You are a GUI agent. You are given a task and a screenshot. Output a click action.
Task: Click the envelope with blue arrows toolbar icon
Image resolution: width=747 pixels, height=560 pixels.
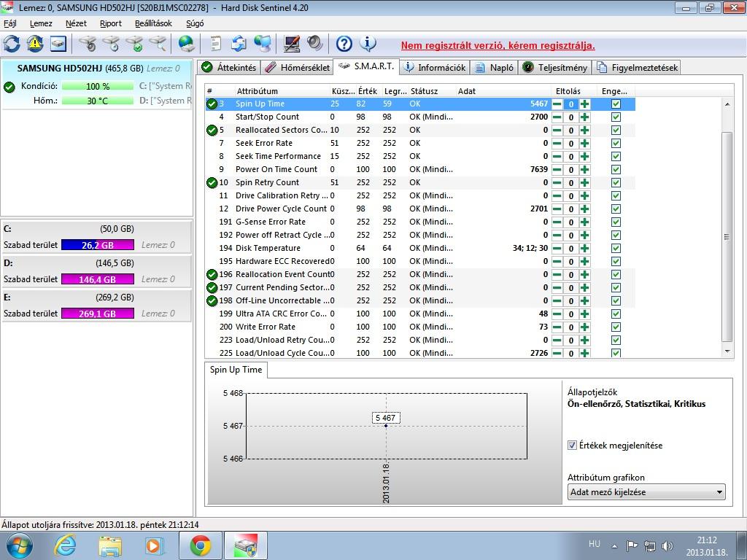239,44
